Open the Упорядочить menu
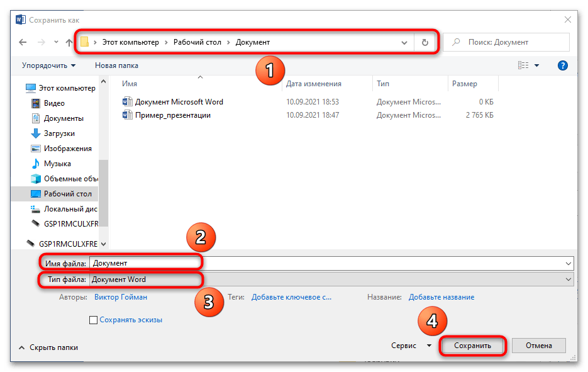The height and width of the screenshot is (372, 588). [x=48, y=65]
